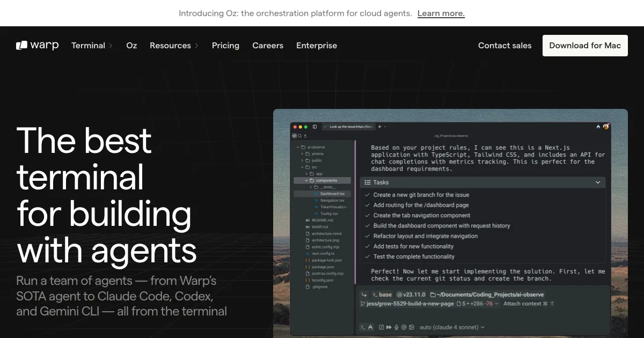Viewport: 644px width, 338px height.
Task: Click the image attach icon in input bar
Action: pos(412,327)
